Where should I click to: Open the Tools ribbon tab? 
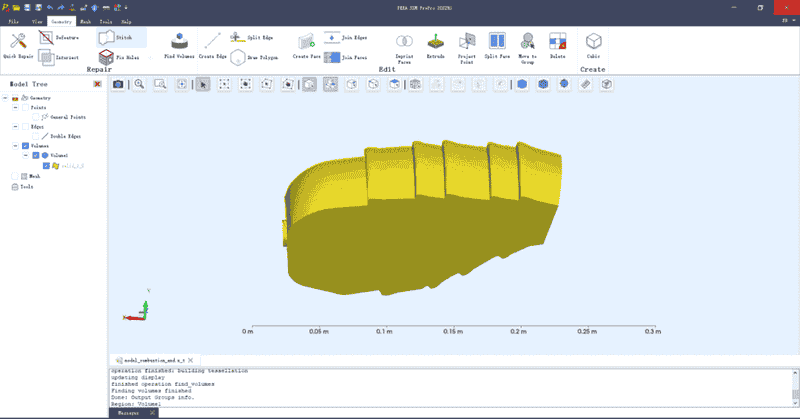(106, 21)
